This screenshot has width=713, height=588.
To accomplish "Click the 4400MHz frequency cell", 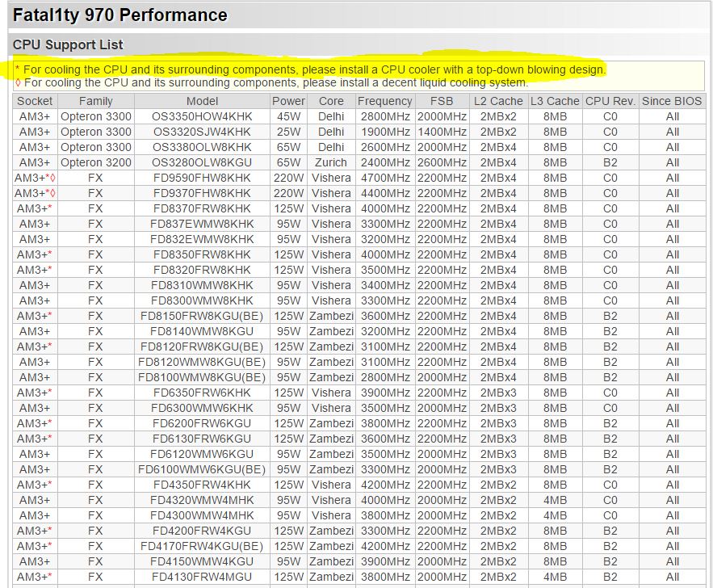I will pyautogui.click(x=385, y=193).
